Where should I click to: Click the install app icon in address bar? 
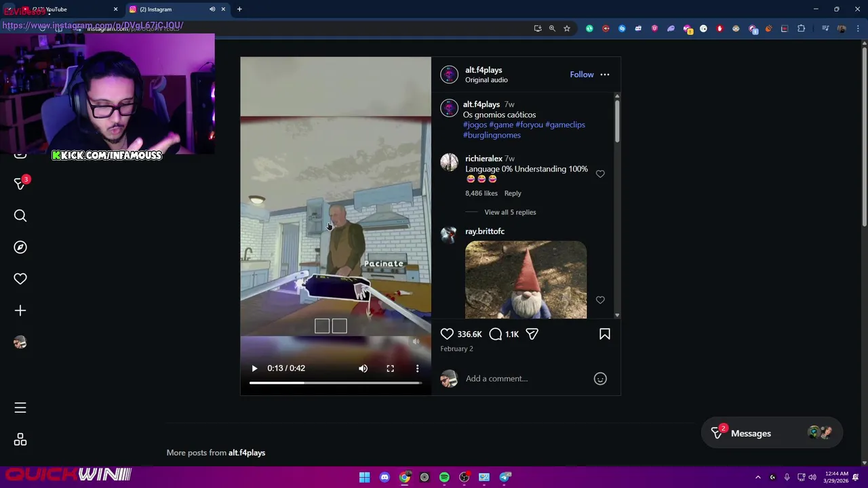coord(538,28)
